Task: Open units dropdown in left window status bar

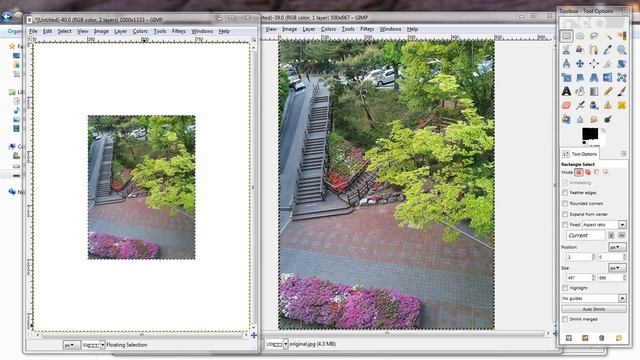Action: click(x=71, y=345)
